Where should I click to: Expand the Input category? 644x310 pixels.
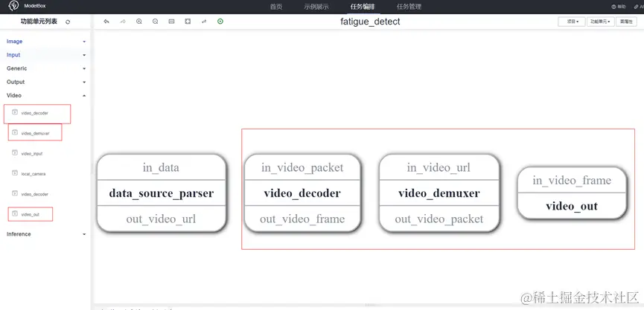[x=46, y=55]
